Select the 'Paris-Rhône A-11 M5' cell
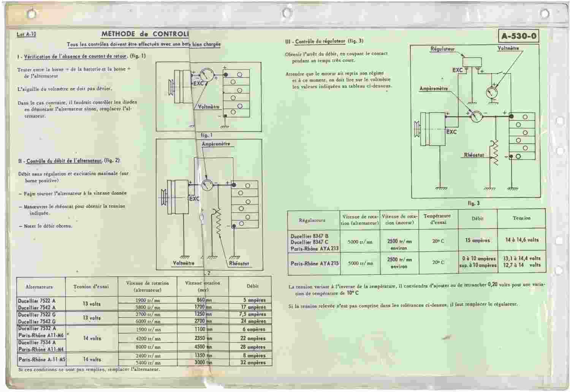The image size is (570, 392). tap(41, 359)
